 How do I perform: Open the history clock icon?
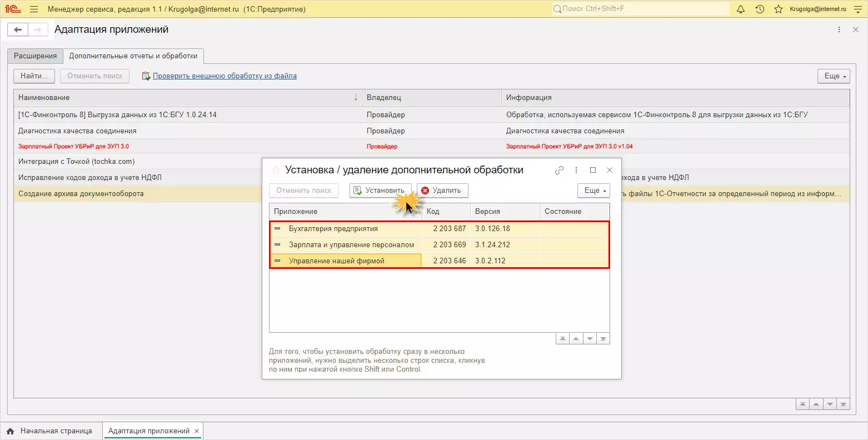760,9
